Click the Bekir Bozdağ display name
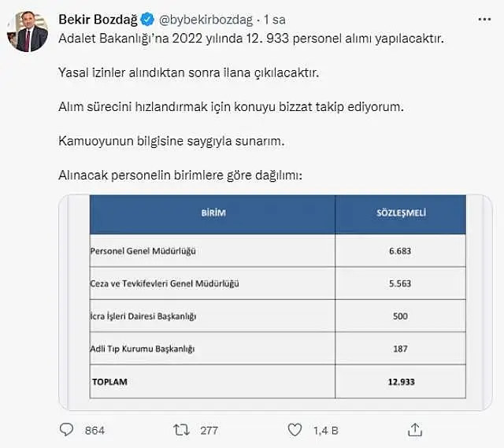 [x=98, y=20]
